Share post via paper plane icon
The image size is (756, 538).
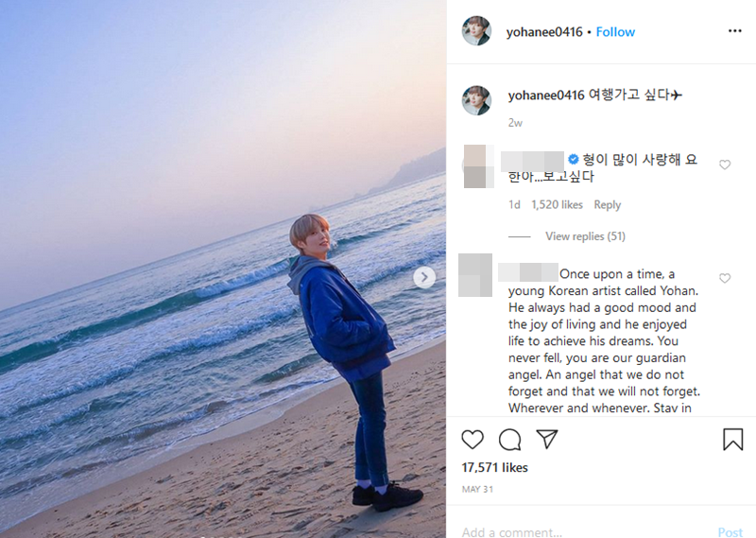(547, 440)
